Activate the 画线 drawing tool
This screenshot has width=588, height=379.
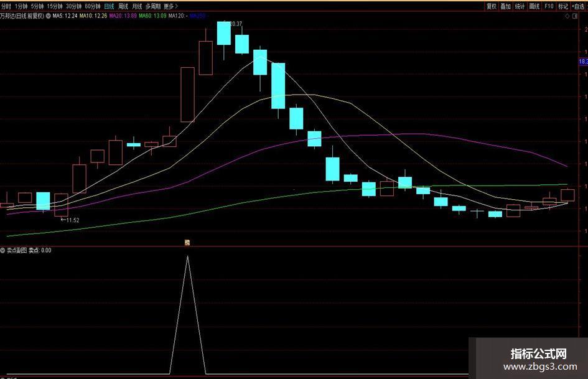click(534, 6)
